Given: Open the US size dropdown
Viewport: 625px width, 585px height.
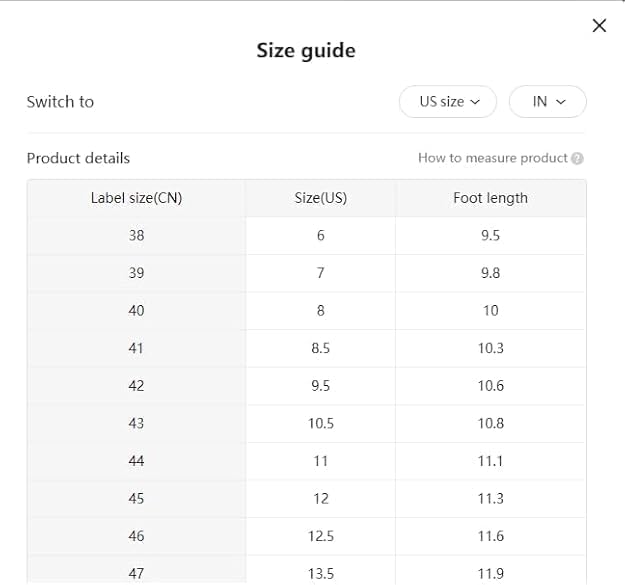Looking at the screenshot, I should point(448,102).
